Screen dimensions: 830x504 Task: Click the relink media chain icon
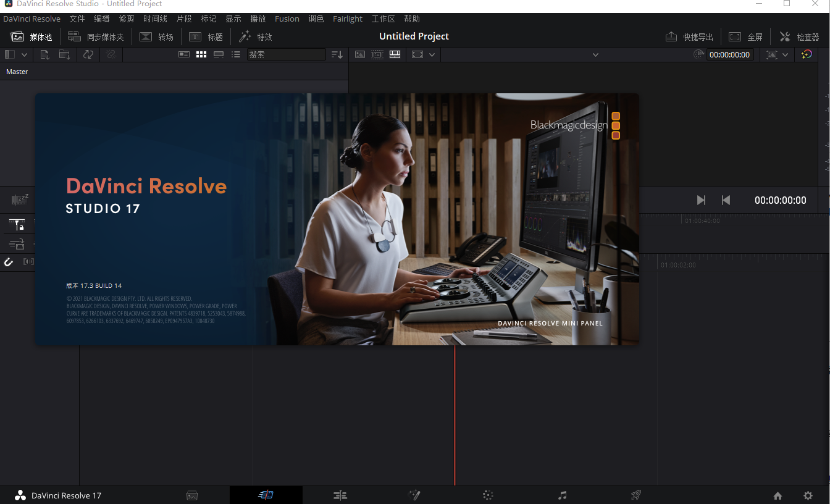pos(111,54)
